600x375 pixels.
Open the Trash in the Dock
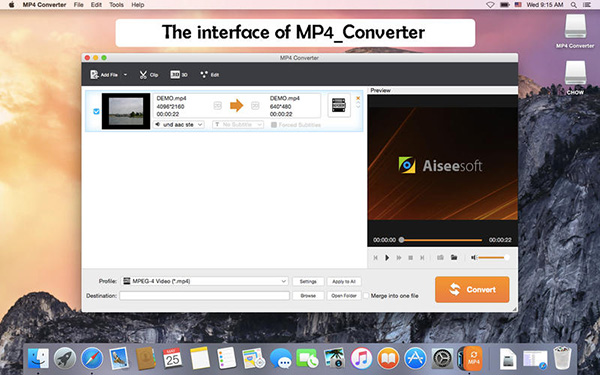coord(562,358)
